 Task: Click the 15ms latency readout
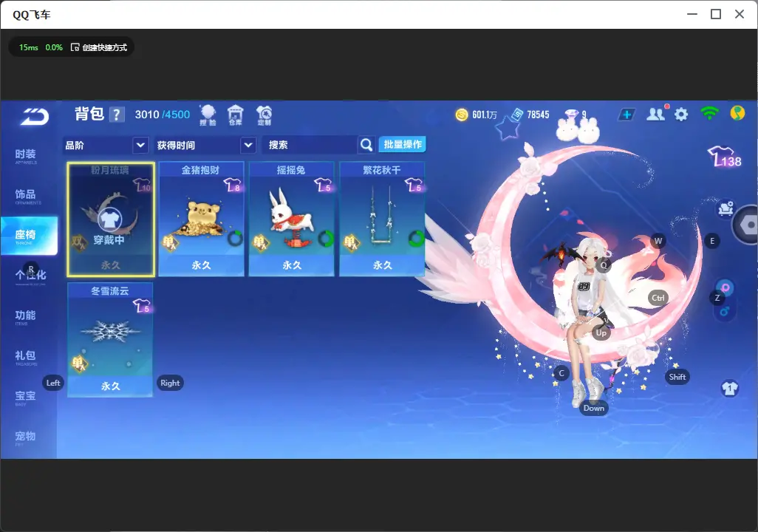[x=29, y=47]
